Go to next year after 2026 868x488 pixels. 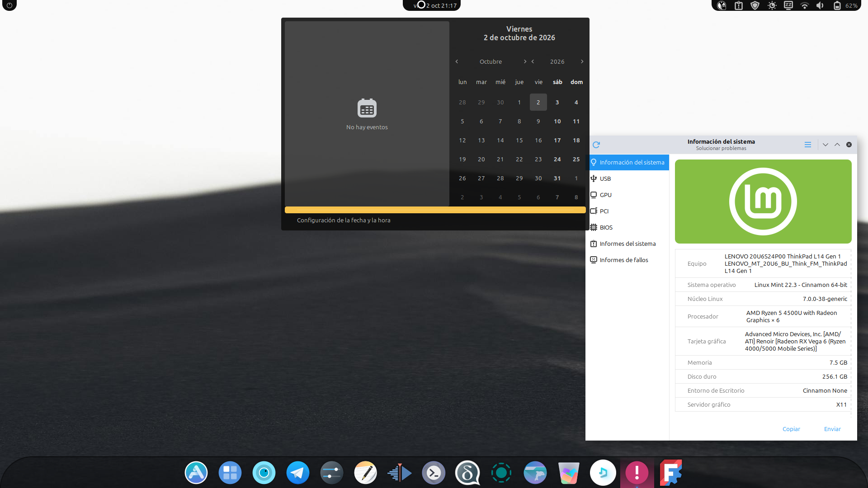582,61
